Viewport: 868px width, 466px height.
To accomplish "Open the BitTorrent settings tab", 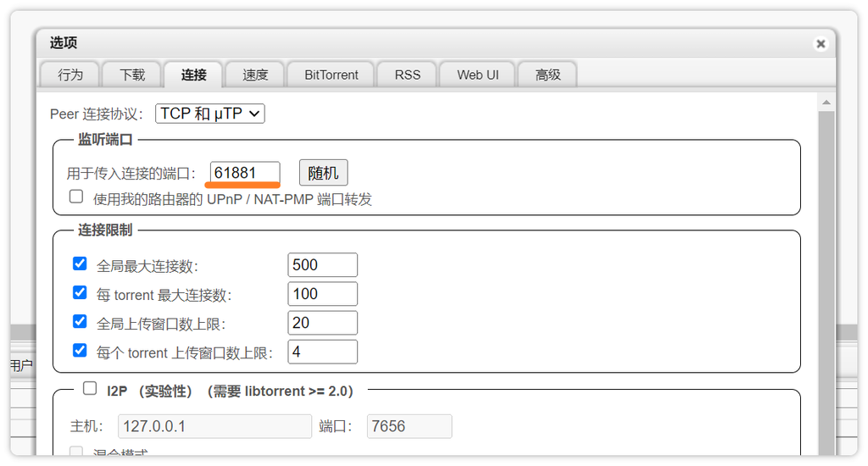I will [x=331, y=75].
